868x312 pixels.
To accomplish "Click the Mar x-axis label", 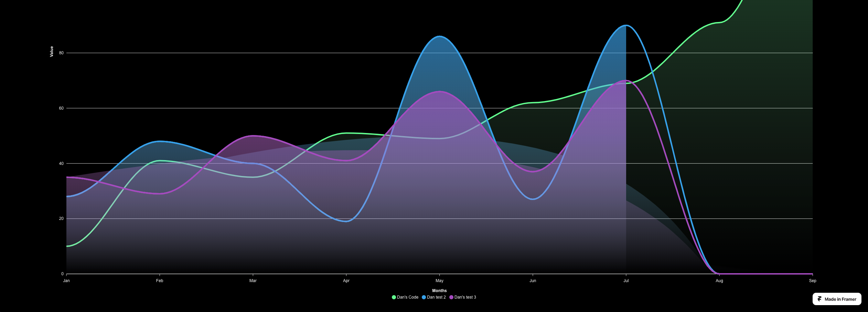I will 253,281.
